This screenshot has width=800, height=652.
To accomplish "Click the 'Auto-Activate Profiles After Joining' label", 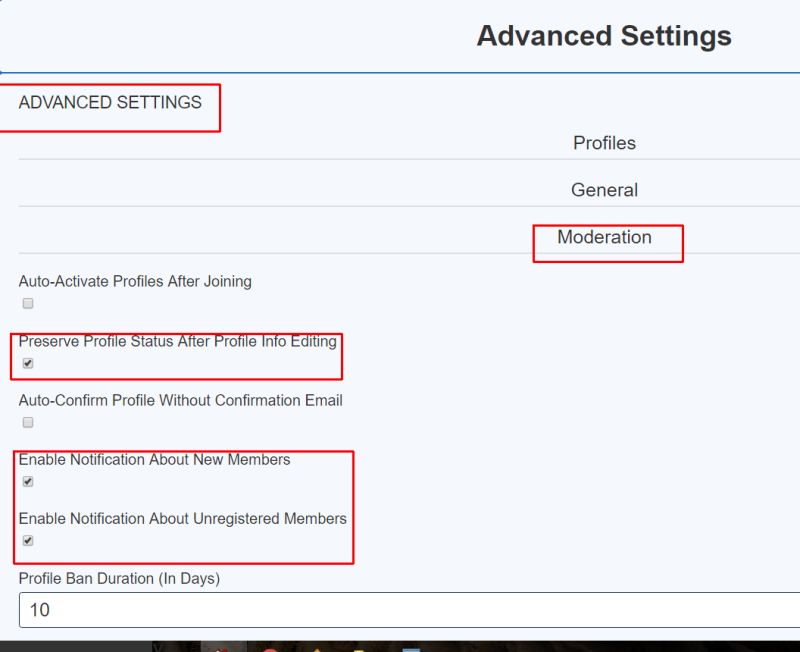I will 135,281.
